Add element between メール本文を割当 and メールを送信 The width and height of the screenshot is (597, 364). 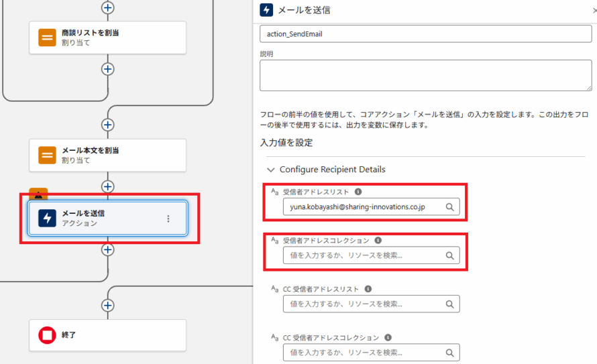[x=107, y=186]
